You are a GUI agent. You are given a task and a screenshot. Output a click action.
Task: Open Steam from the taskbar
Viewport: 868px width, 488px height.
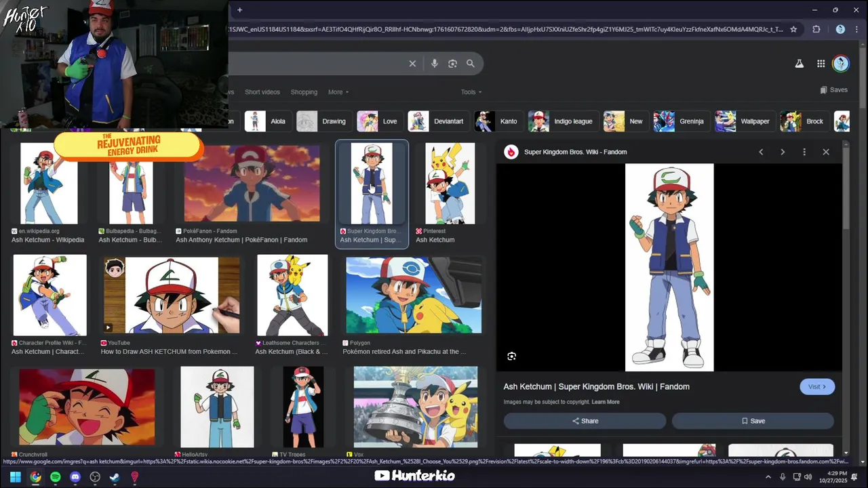(x=115, y=476)
